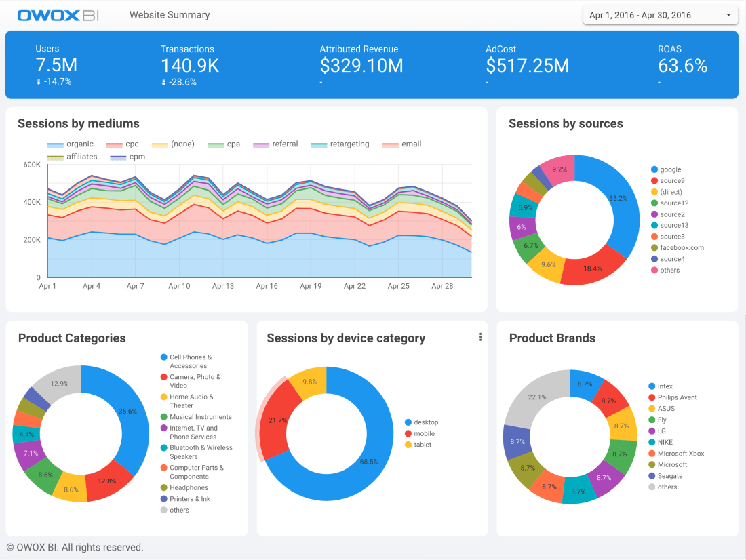
Task: Click the Computer Parts & Components legend entry
Action: (x=192, y=472)
